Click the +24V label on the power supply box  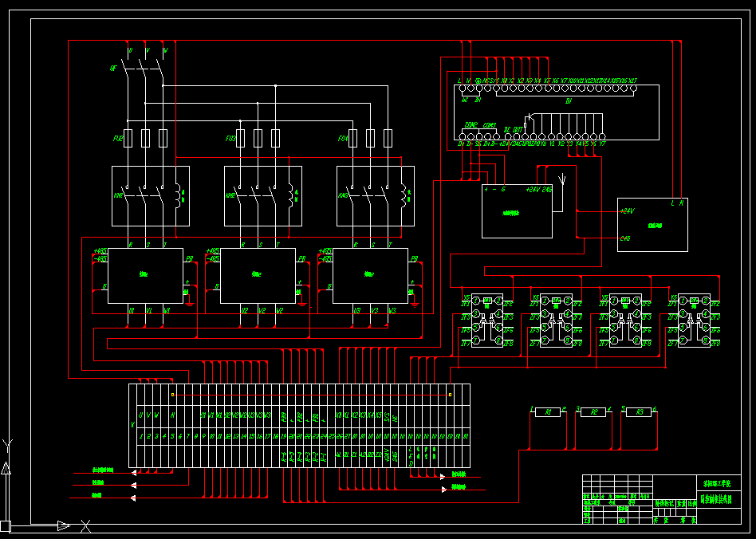[x=628, y=211]
